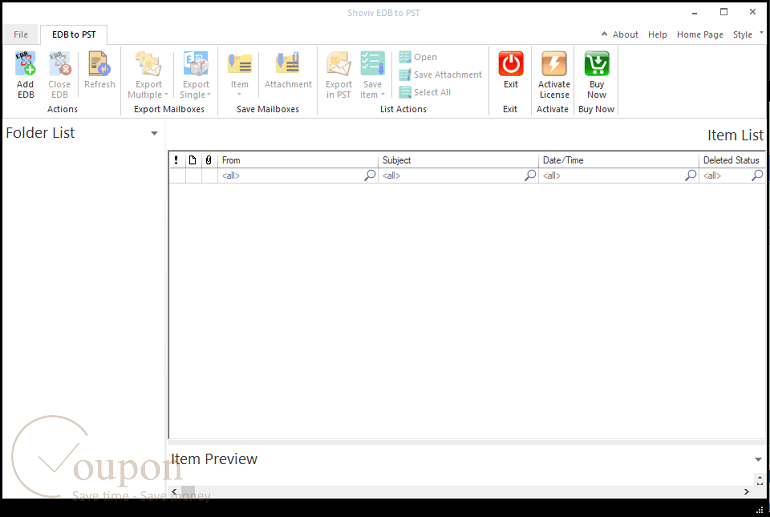Viewport: 770px width, 517px height.
Task: Click the Close EDB icon
Action: [59, 64]
